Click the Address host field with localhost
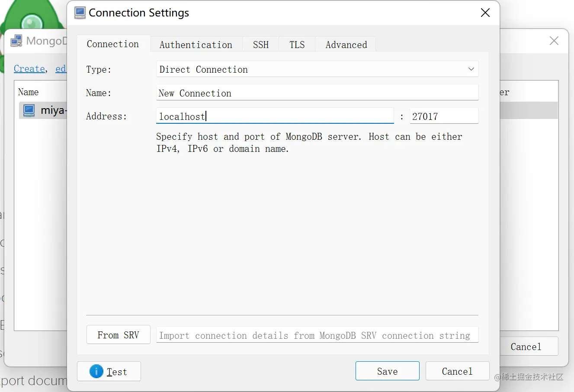The image size is (574, 392). click(275, 116)
